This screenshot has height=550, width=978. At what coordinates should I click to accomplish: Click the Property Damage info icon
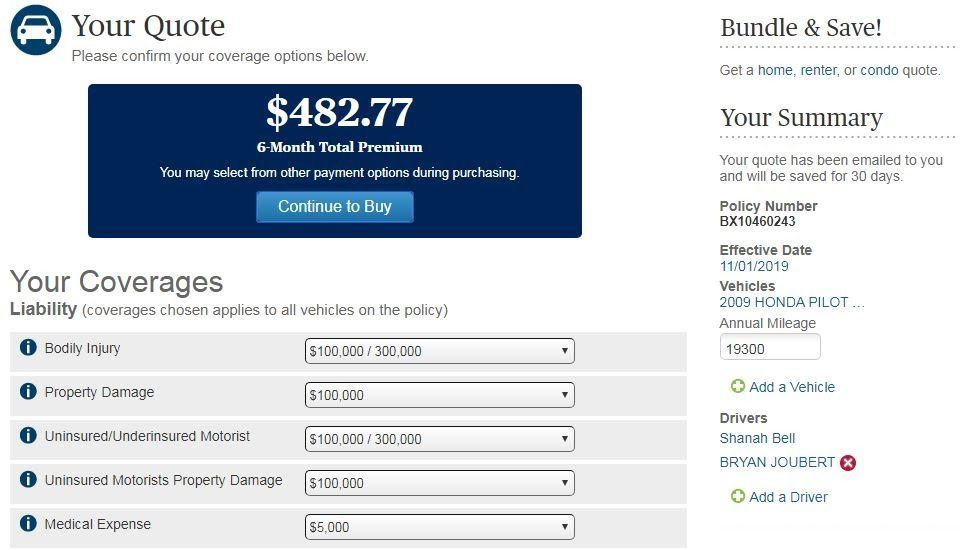pyautogui.click(x=28, y=391)
